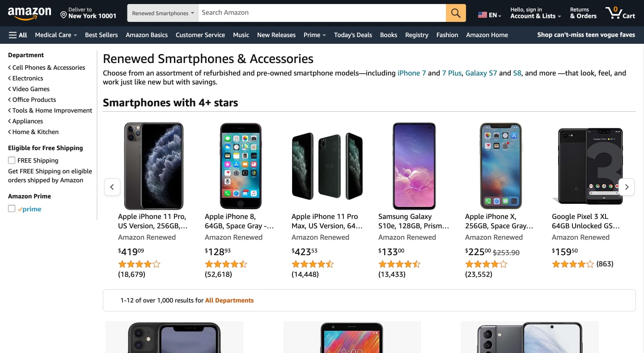Open the All hamburger menu
Image resolution: width=644 pixels, height=353 pixels.
coord(18,35)
